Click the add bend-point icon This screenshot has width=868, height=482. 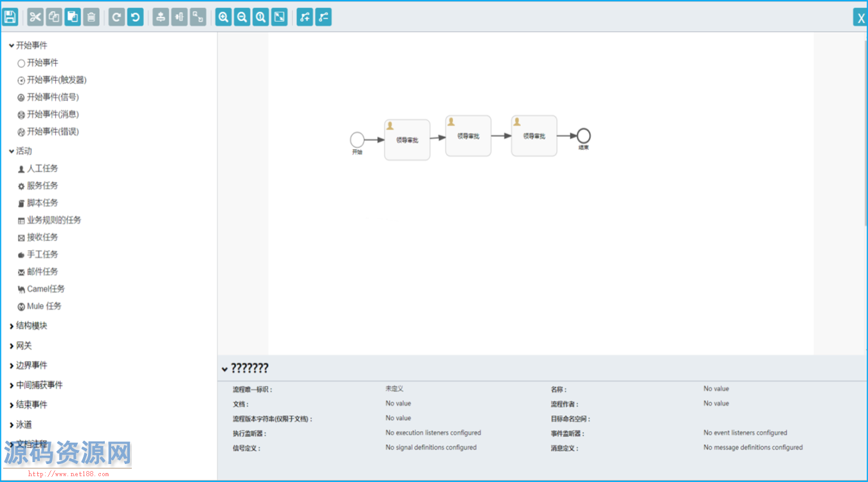[305, 17]
